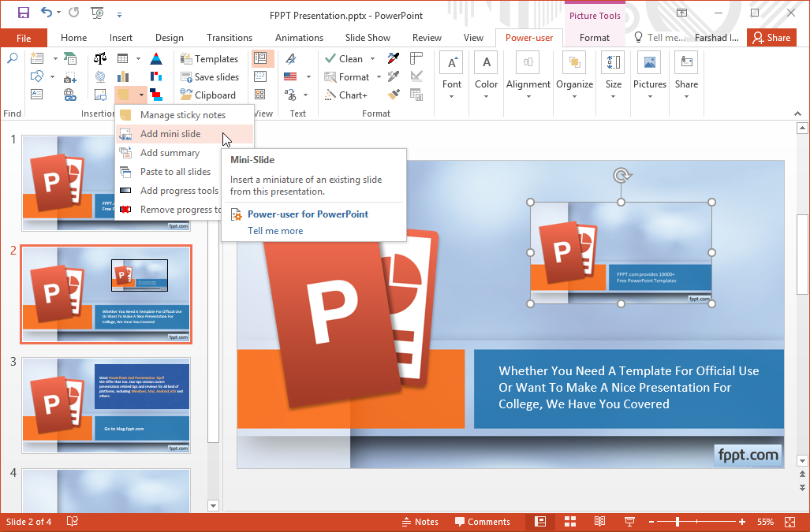Image resolution: width=810 pixels, height=532 pixels.
Task: Switch to the Transitions ribbon tab
Action: (x=230, y=38)
